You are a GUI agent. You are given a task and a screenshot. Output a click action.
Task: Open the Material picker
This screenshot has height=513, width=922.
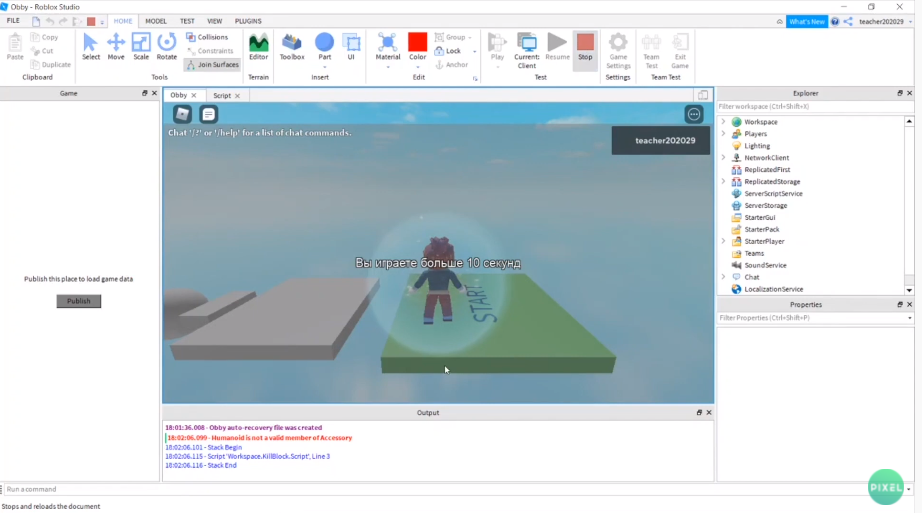point(387,46)
